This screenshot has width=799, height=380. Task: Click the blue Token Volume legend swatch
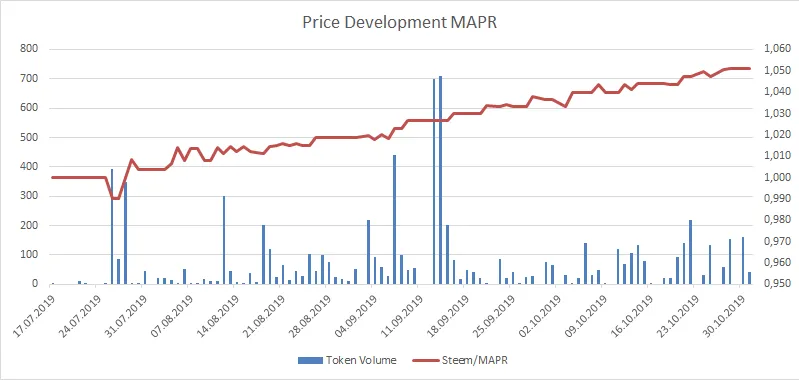pyautogui.click(x=310, y=360)
